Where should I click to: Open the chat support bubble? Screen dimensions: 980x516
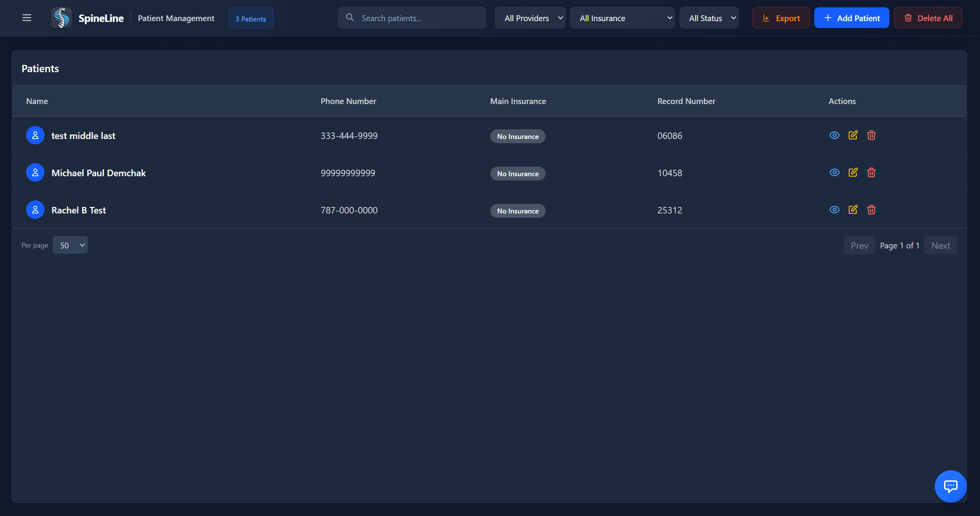point(950,486)
